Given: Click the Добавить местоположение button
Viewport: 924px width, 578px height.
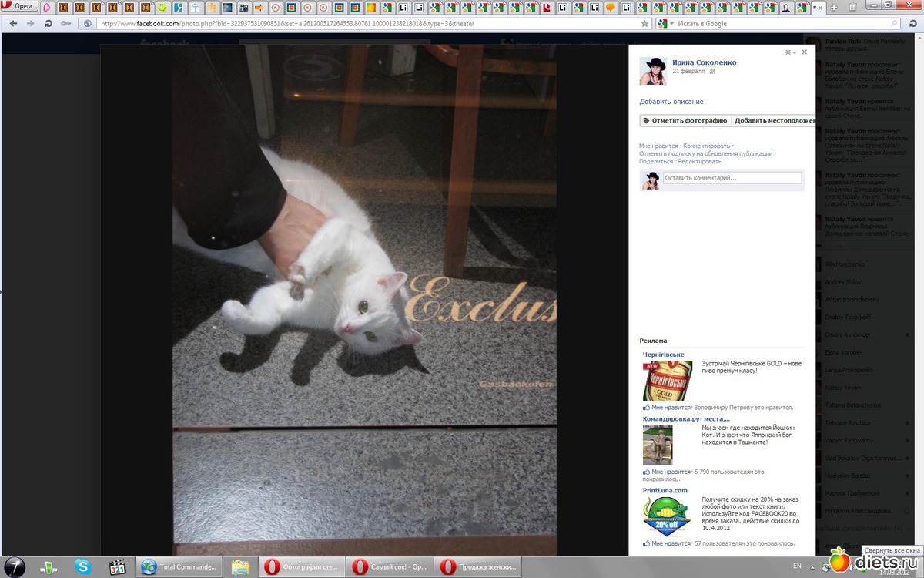Looking at the screenshot, I should coord(772,120).
